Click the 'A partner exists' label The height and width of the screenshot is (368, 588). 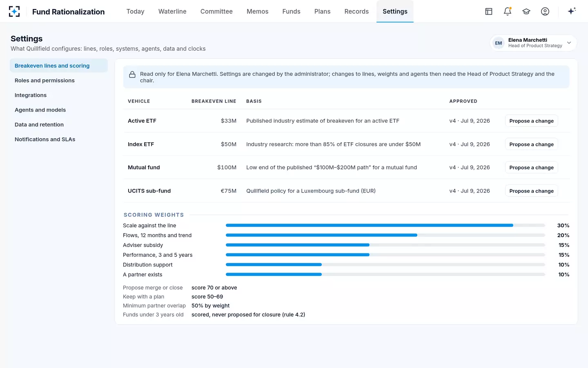click(143, 274)
